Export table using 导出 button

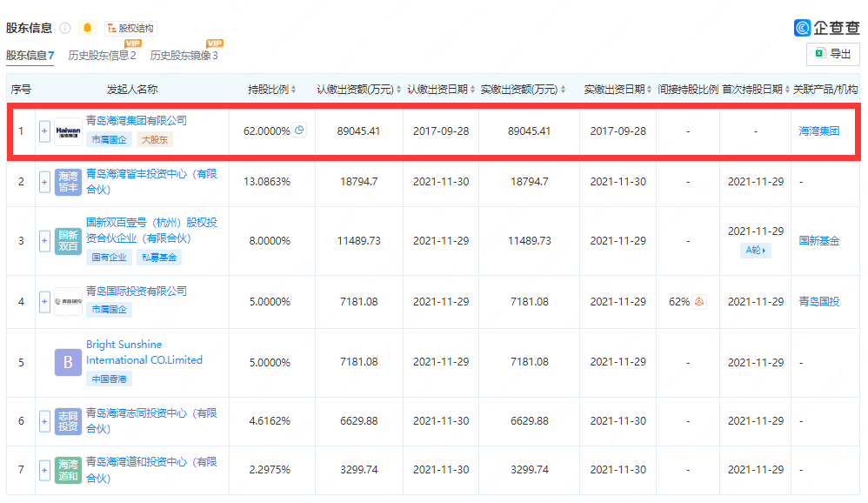tap(832, 54)
